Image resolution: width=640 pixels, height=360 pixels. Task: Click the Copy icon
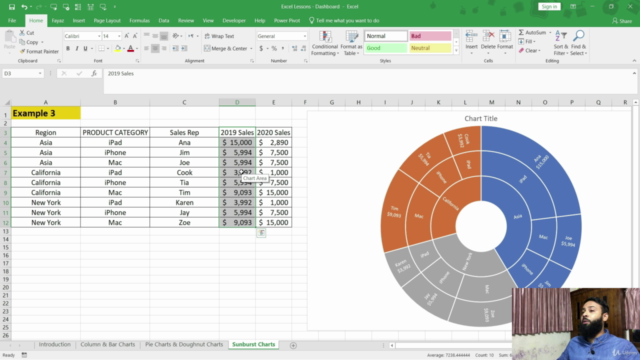point(22,42)
